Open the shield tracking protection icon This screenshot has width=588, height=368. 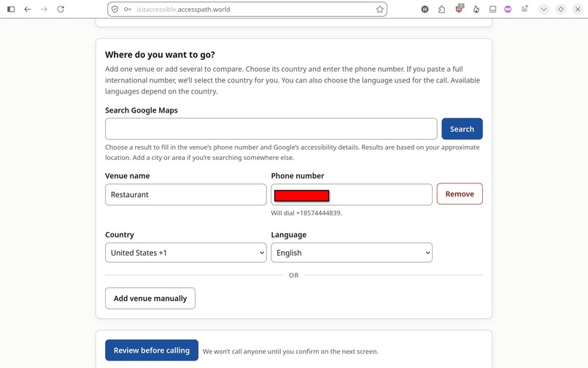[x=115, y=9]
